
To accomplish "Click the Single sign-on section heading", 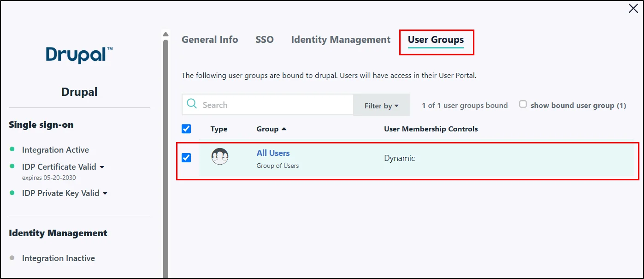I will (x=41, y=125).
